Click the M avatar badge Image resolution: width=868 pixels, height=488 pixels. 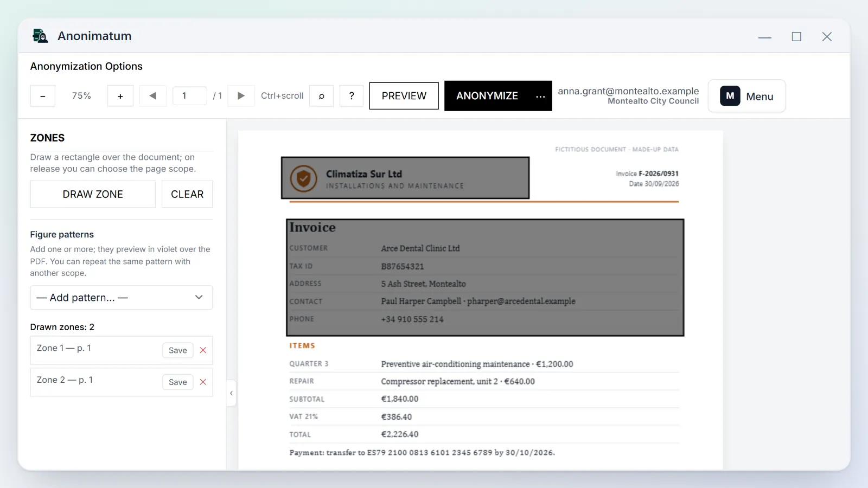pyautogui.click(x=730, y=96)
